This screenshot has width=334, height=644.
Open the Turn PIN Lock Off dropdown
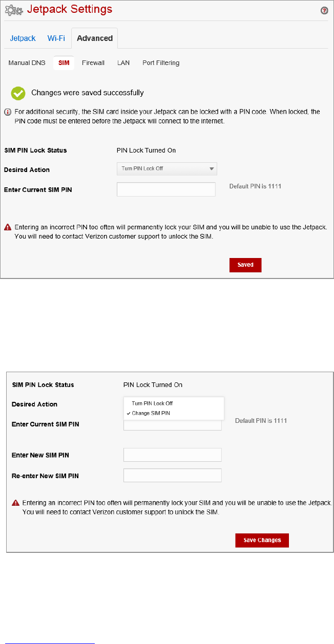166,168
